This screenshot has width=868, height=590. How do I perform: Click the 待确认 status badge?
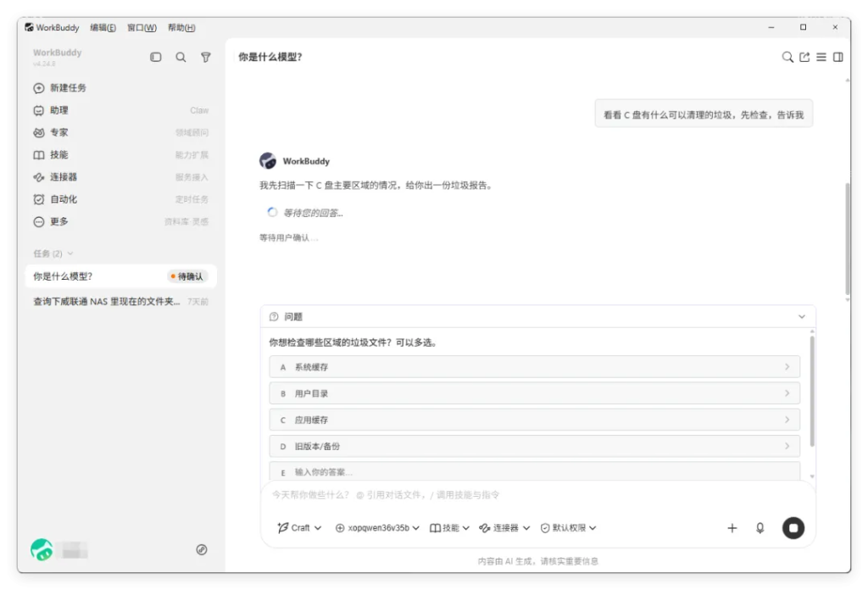click(x=187, y=276)
